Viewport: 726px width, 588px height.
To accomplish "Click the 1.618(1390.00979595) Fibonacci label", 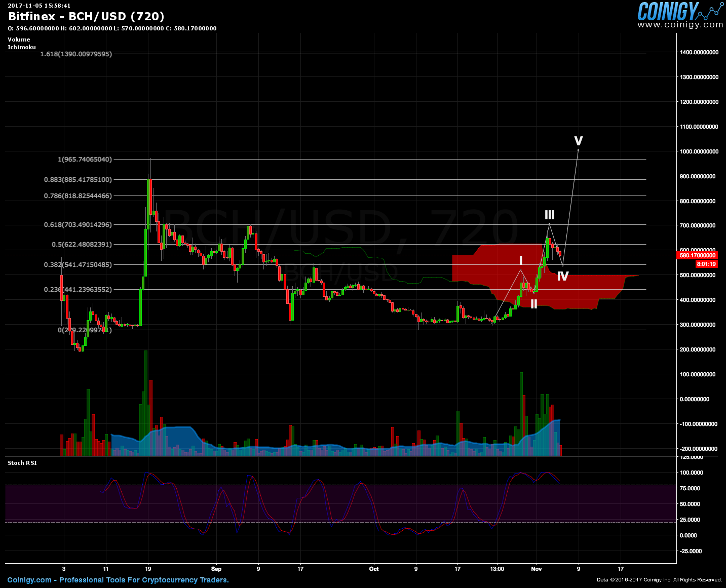I will pyautogui.click(x=76, y=54).
